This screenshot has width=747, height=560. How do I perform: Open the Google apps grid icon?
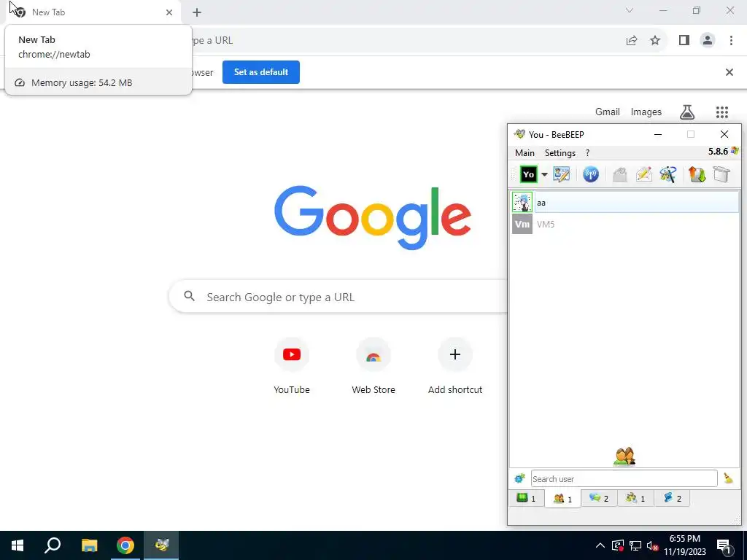pos(721,112)
